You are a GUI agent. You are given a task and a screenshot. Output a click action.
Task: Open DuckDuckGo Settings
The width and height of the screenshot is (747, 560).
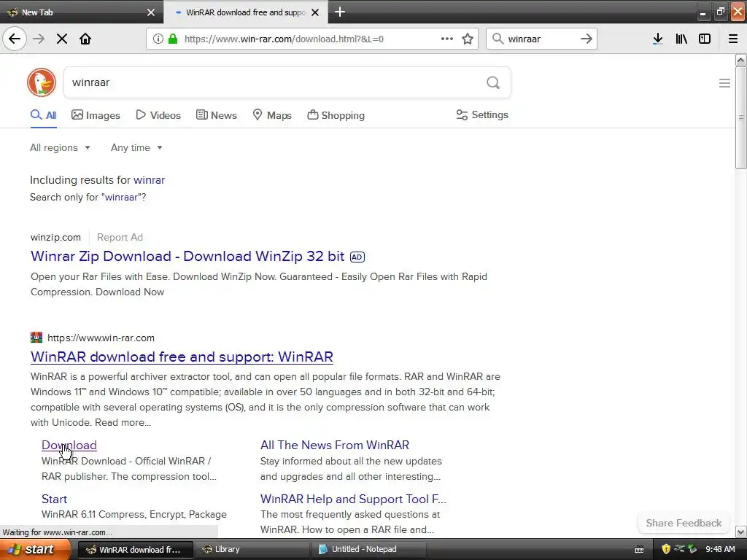point(482,114)
